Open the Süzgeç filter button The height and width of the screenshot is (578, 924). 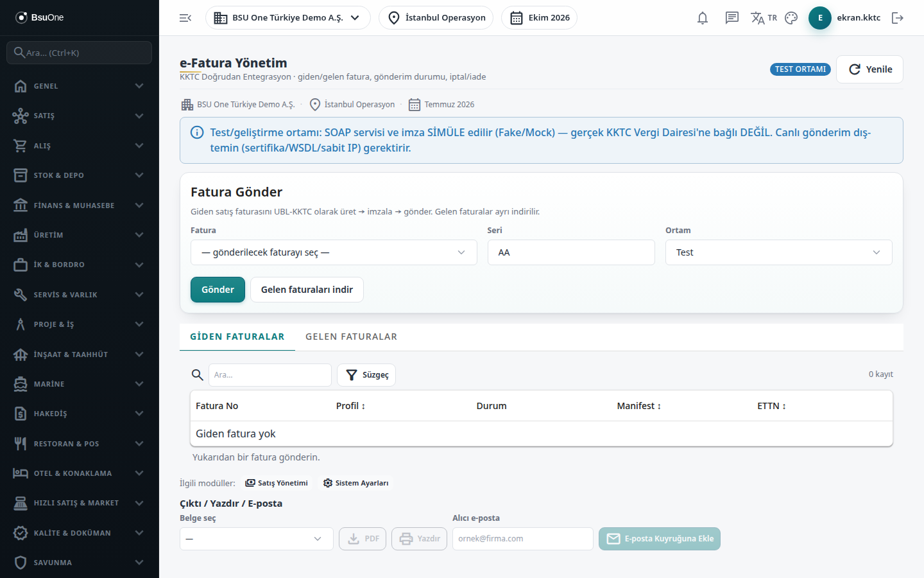366,375
